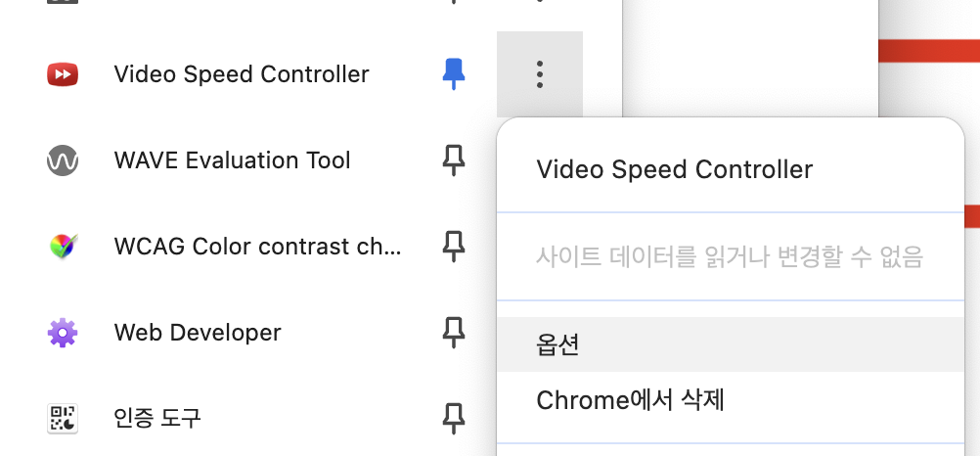The width and height of the screenshot is (980, 456).
Task: Click the 인증 도구 QR code icon
Action: point(63,418)
